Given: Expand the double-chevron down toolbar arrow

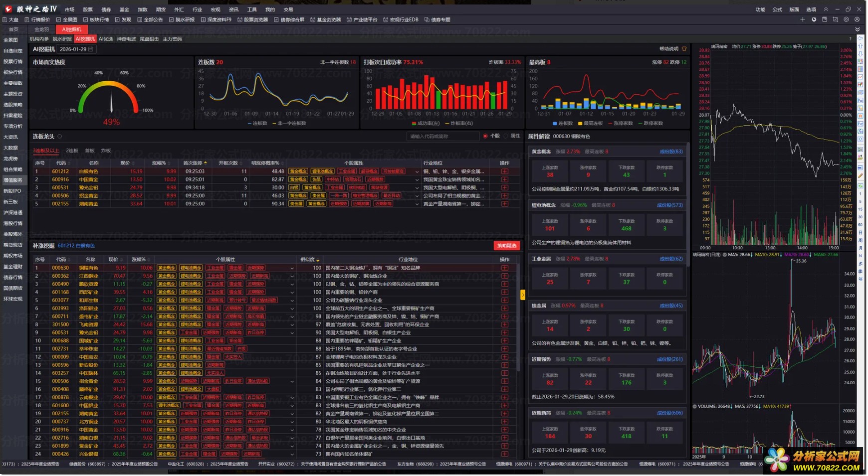Looking at the screenshot, I should (x=858, y=29).
